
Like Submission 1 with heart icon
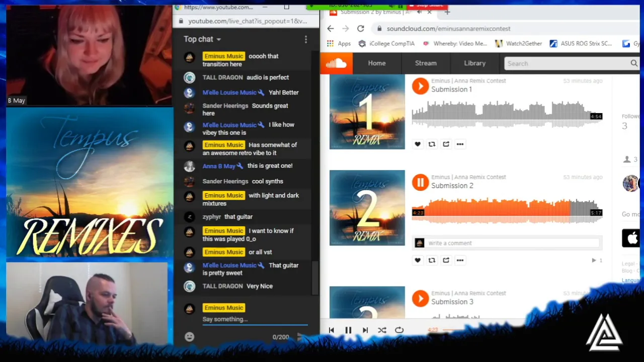(x=418, y=144)
